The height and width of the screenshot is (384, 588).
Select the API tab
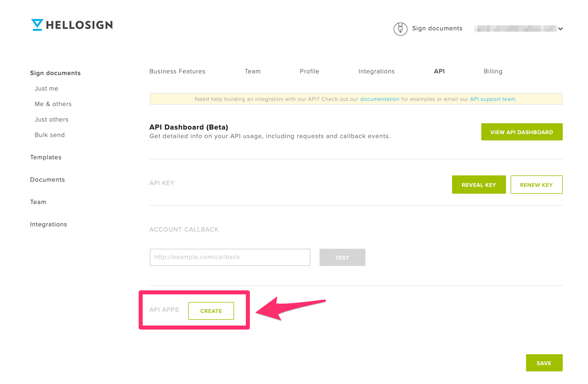(x=439, y=71)
